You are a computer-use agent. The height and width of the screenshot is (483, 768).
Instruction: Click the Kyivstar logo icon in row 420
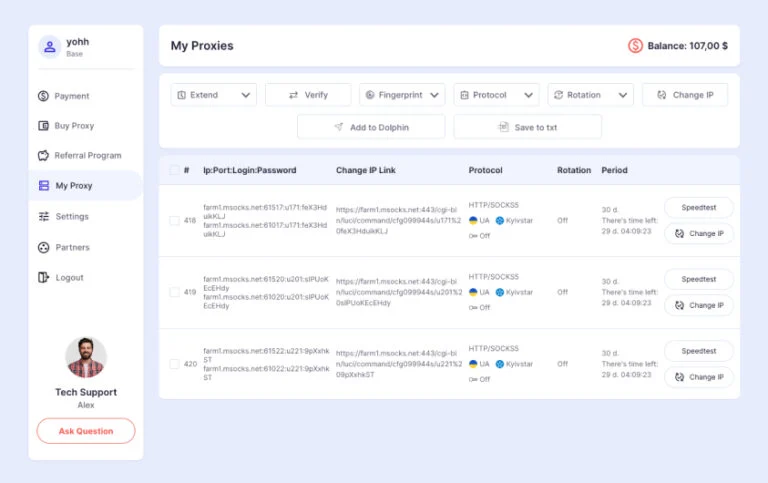[x=500, y=364]
